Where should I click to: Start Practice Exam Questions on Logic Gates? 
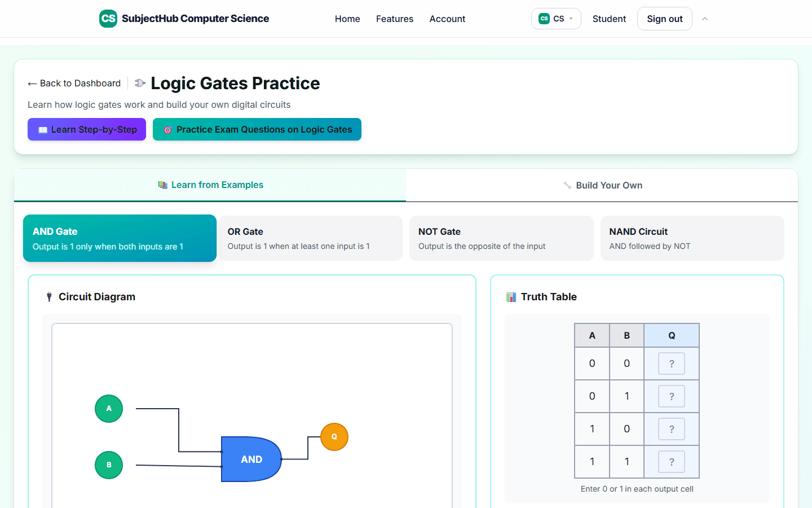pyautogui.click(x=257, y=129)
